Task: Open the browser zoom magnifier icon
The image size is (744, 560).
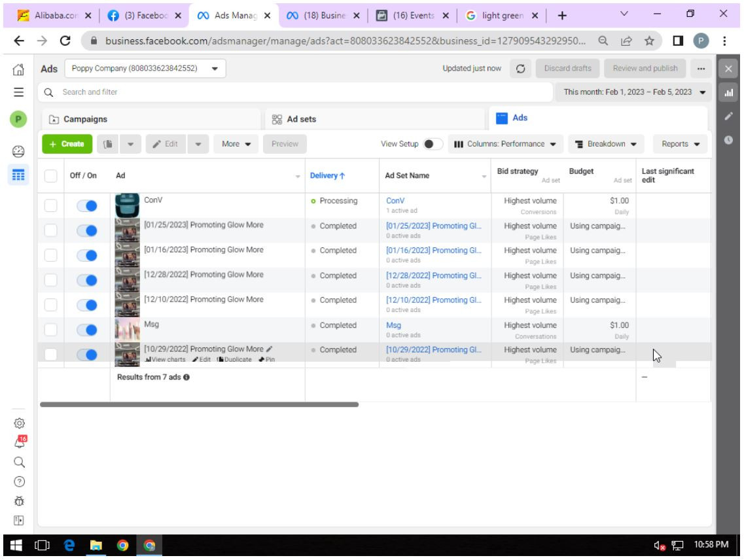Action: 603,41
